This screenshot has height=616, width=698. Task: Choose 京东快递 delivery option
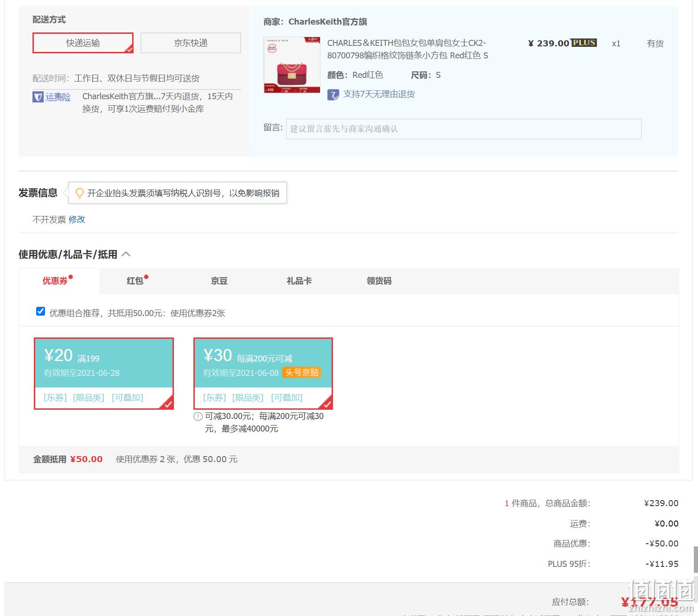(191, 43)
